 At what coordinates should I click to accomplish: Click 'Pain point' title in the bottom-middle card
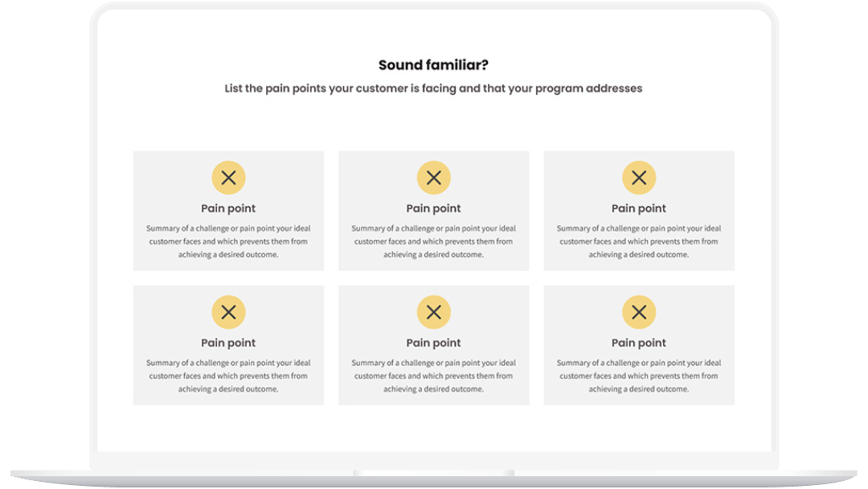pyautogui.click(x=433, y=343)
